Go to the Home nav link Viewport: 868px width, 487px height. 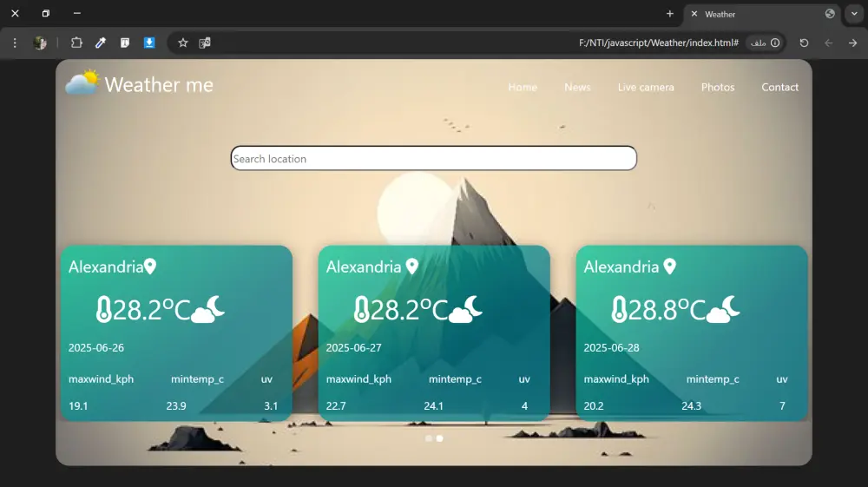click(x=523, y=87)
